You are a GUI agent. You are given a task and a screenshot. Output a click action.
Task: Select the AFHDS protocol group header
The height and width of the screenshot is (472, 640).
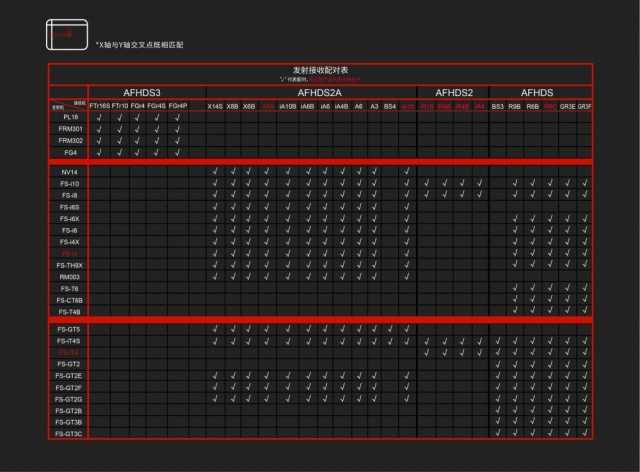(x=541, y=92)
